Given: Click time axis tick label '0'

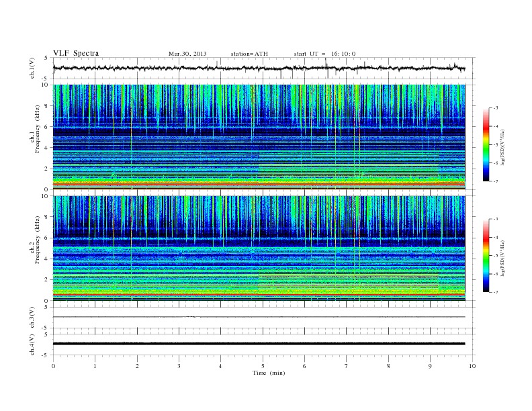Looking at the screenshot, I should click(53, 366).
